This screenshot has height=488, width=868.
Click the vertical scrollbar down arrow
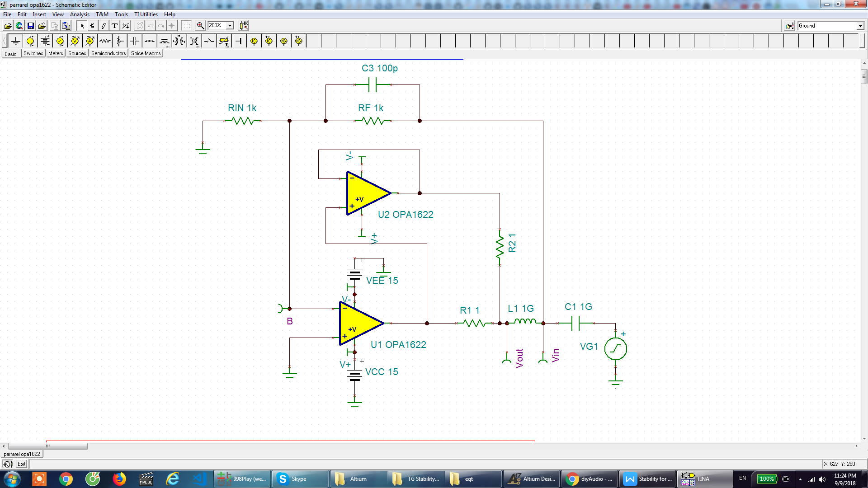coord(864,439)
